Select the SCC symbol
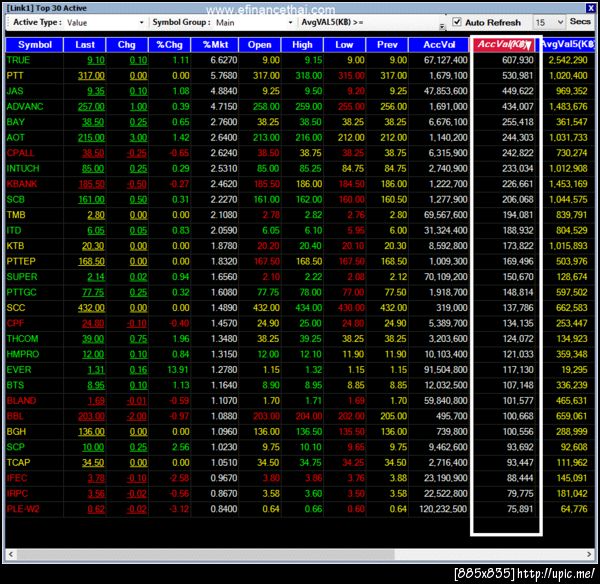The width and height of the screenshot is (600, 584). tap(16, 308)
